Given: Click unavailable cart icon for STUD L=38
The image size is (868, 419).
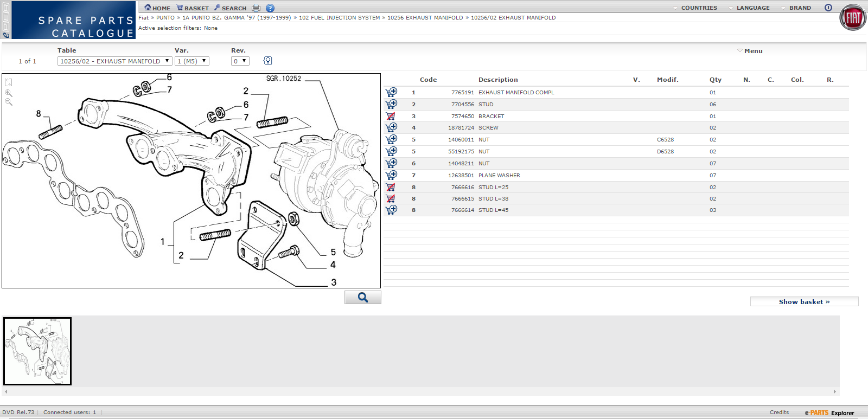Looking at the screenshot, I should coord(391,198).
